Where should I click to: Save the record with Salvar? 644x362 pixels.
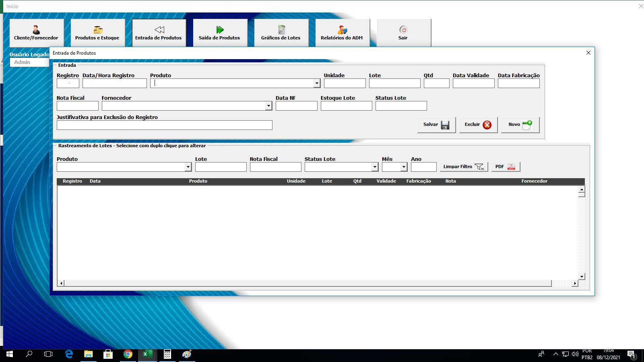click(436, 125)
